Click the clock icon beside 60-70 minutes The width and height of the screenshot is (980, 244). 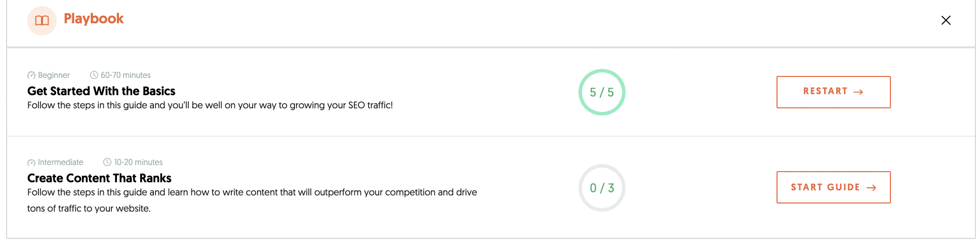pos(94,75)
